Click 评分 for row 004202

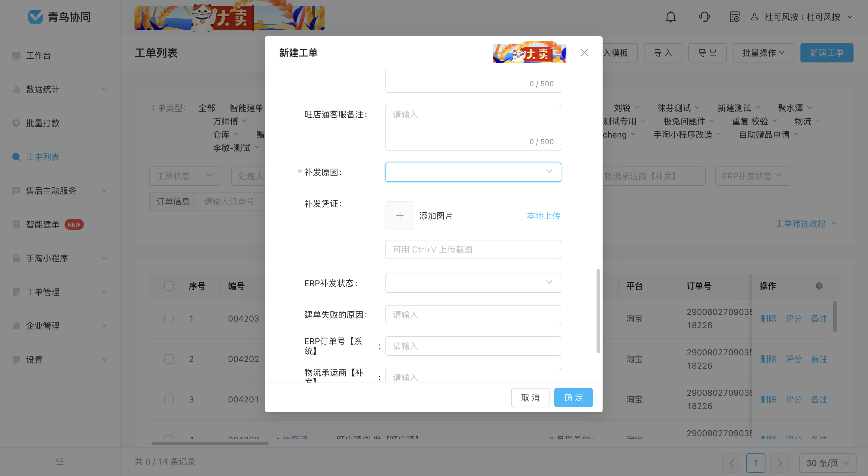tap(794, 359)
